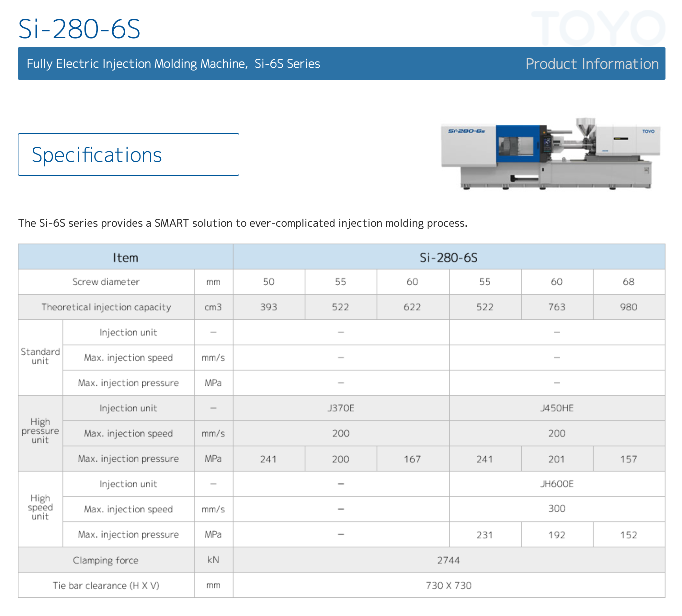682x616 pixels.
Task: Click the injection pressure value 231
Action: click(x=484, y=535)
